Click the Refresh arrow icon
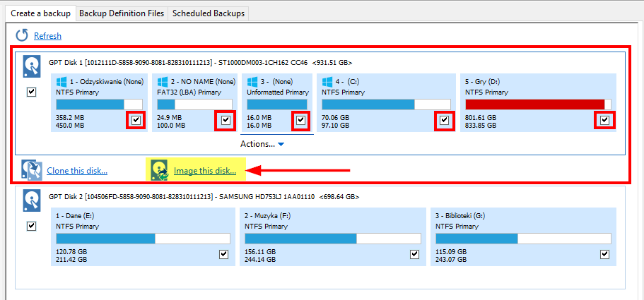The image size is (644, 300). click(x=22, y=35)
